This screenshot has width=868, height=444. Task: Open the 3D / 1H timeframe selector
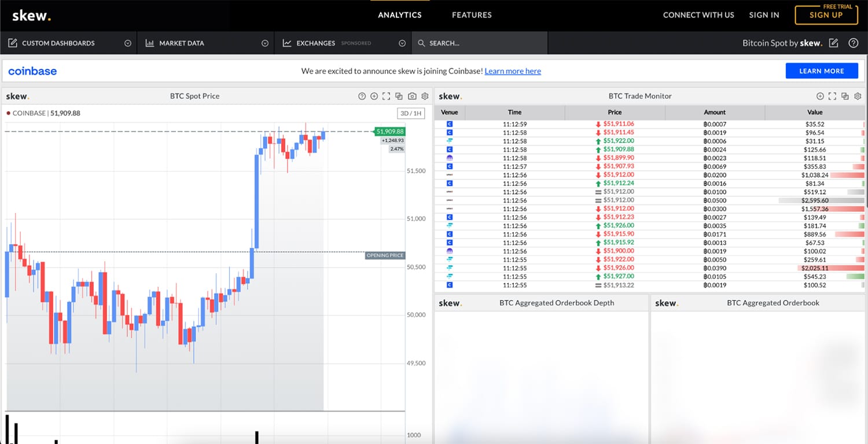click(411, 113)
